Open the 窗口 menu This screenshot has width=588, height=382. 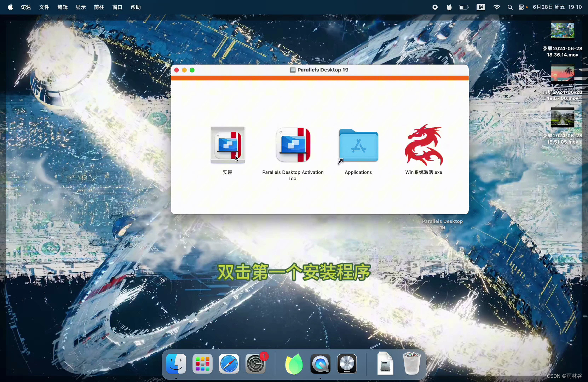(x=117, y=7)
